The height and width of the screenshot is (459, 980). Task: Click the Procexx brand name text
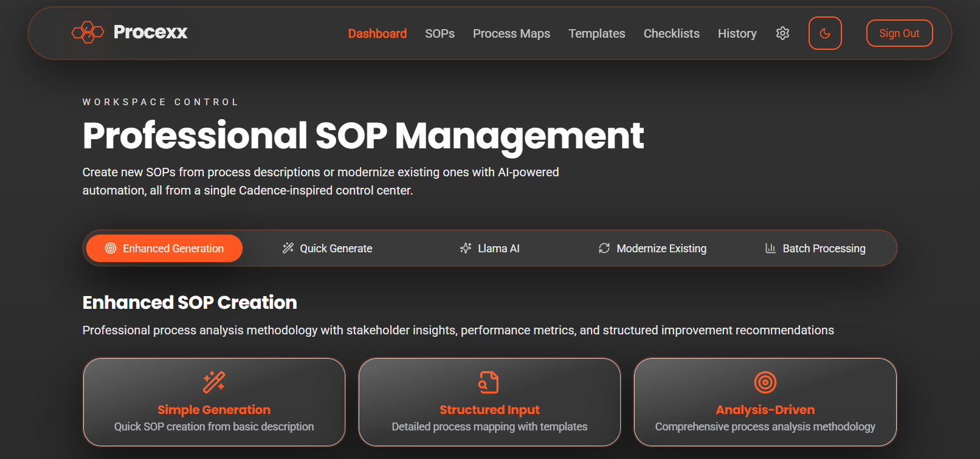click(150, 32)
